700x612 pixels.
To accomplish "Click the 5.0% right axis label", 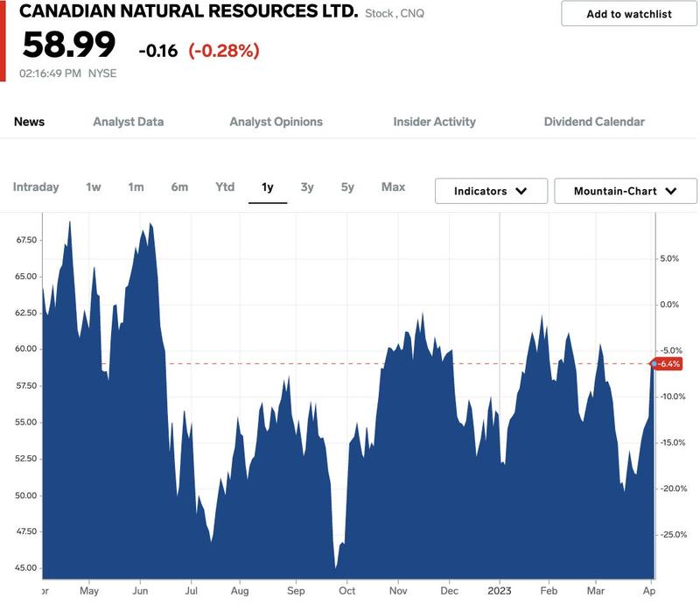I will tap(669, 258).
